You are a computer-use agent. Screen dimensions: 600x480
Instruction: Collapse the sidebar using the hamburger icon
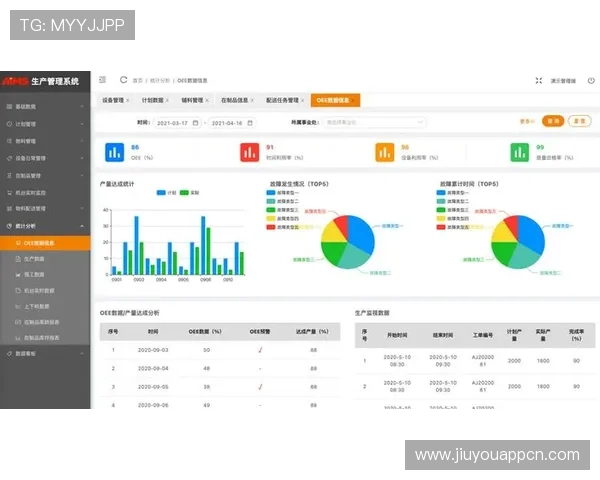point(102,80)
